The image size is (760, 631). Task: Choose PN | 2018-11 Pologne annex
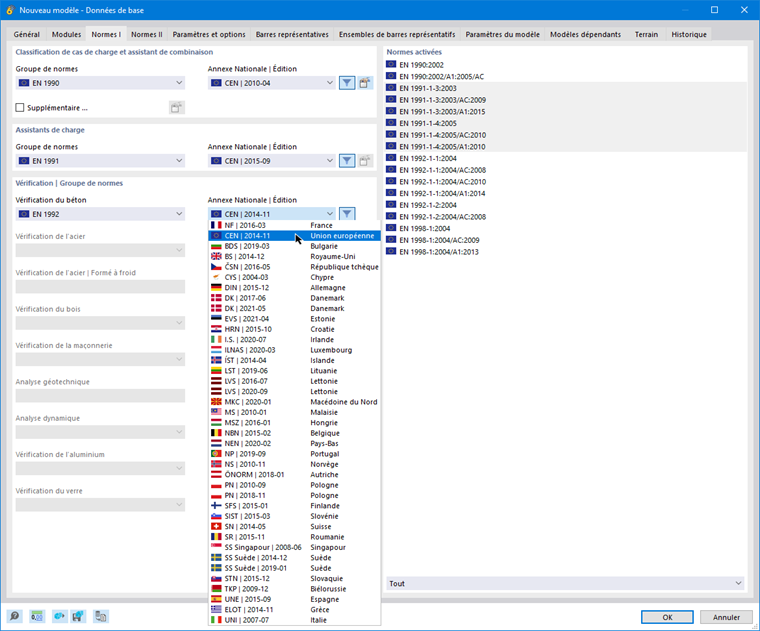tap(295, 495)
